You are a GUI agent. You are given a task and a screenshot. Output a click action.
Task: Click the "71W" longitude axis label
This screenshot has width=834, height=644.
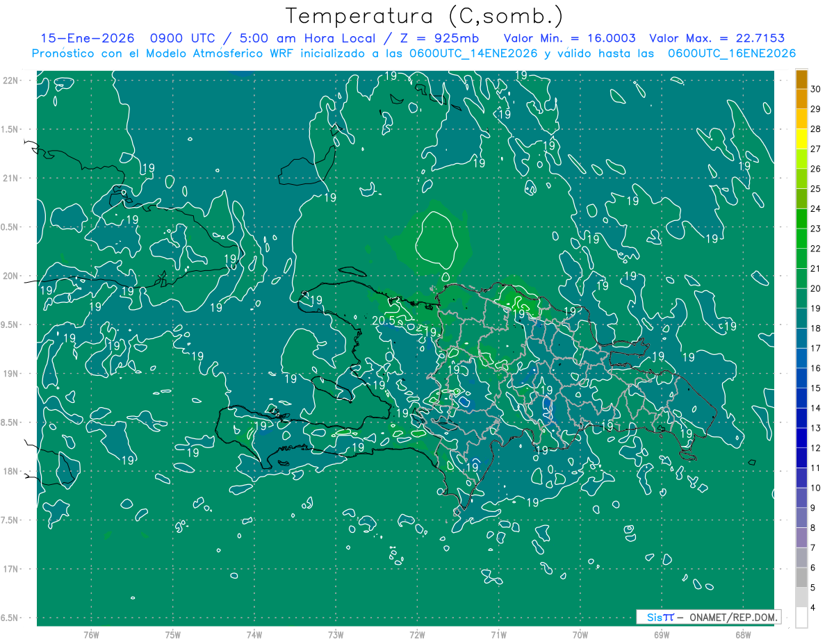click(x=498, y=634)
